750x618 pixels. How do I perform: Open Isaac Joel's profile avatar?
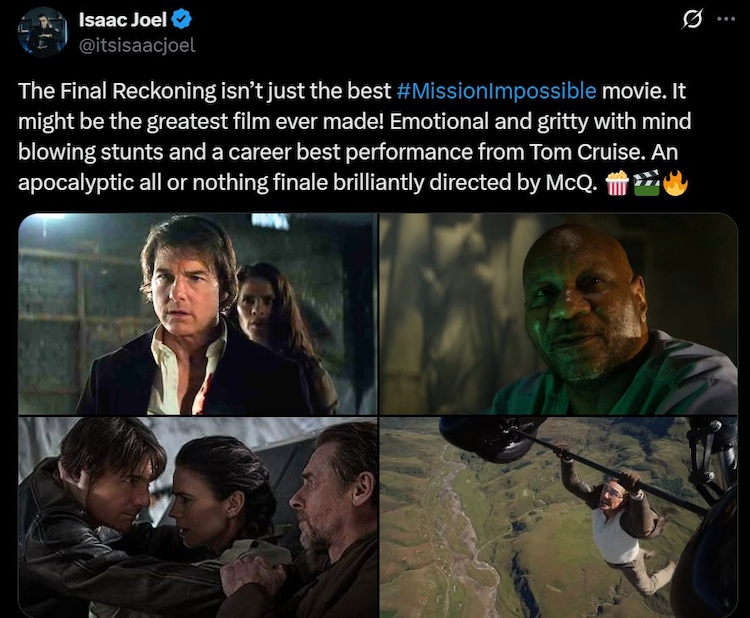[43, 32]
